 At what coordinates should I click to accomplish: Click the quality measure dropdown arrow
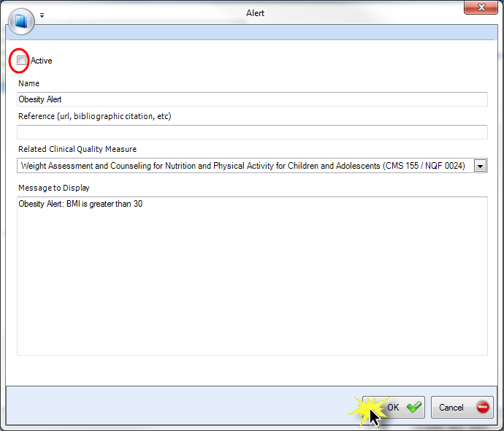pyautogui.click(x=480, y=166)
